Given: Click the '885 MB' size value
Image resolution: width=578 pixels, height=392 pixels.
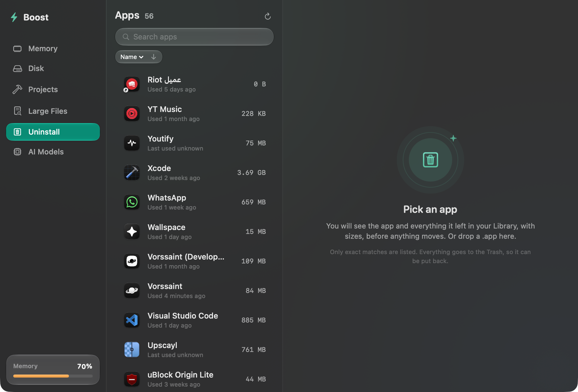Looking at the screenshot, I should (x=253, y=320).
